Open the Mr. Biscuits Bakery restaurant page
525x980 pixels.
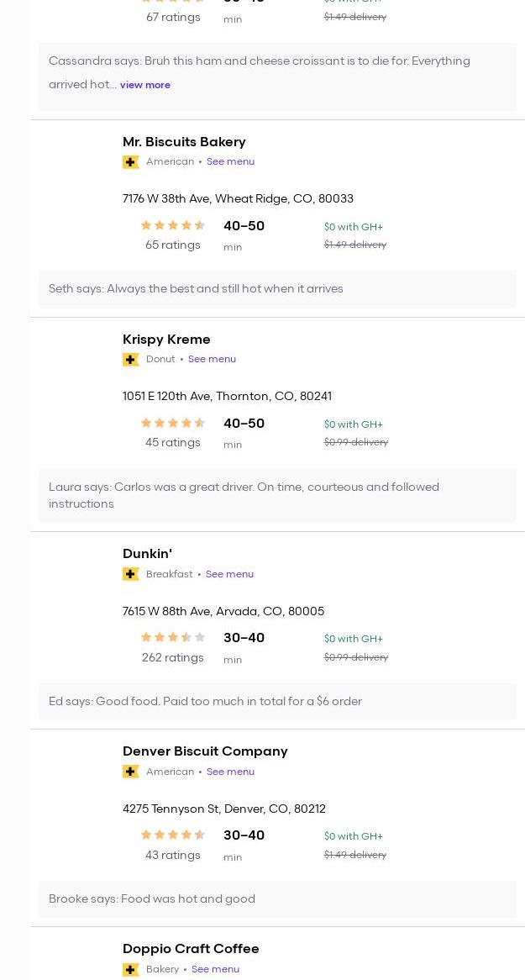coord(184,141)
